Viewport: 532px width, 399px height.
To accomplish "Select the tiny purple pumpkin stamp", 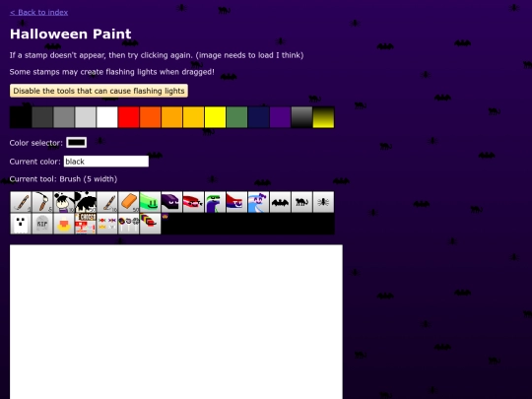I will coord(165,217).
